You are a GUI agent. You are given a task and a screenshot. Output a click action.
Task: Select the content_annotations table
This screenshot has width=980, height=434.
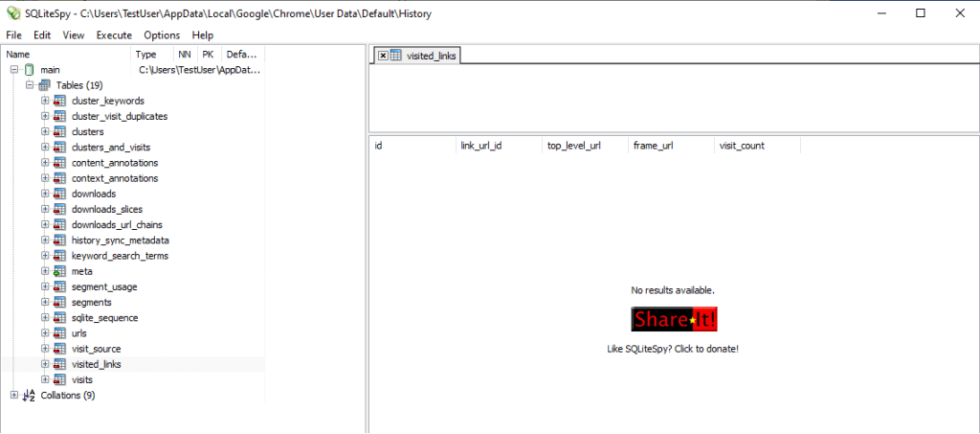point(114,163)
